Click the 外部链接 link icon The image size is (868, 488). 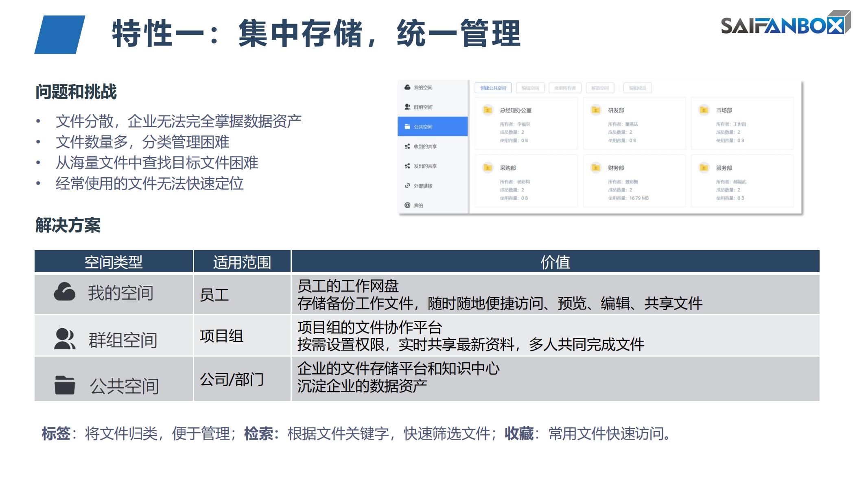point(407,186)
